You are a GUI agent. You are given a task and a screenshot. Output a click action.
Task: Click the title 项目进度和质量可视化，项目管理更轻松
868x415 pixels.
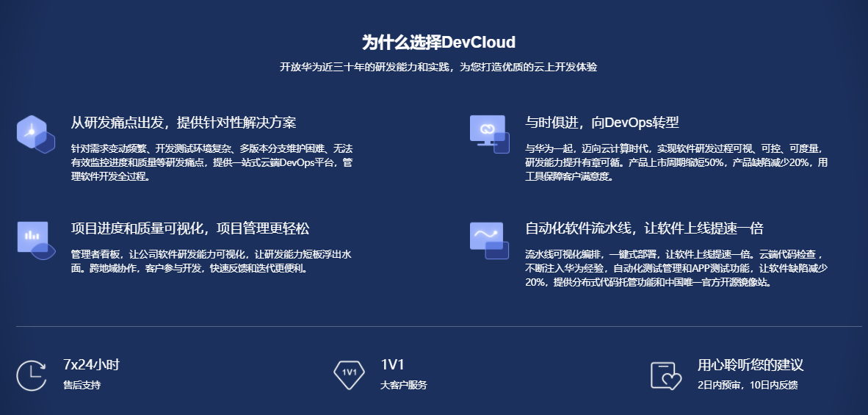190,228
